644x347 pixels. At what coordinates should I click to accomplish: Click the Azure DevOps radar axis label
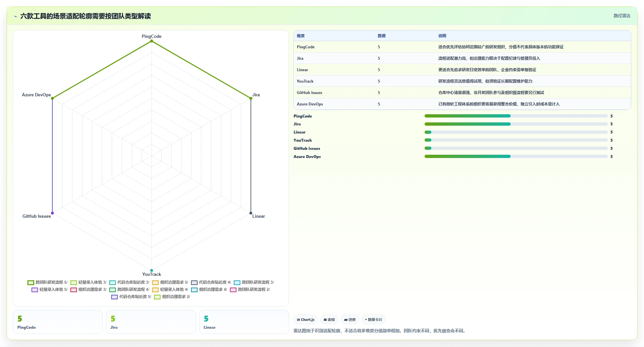click(x=36, y=95)
